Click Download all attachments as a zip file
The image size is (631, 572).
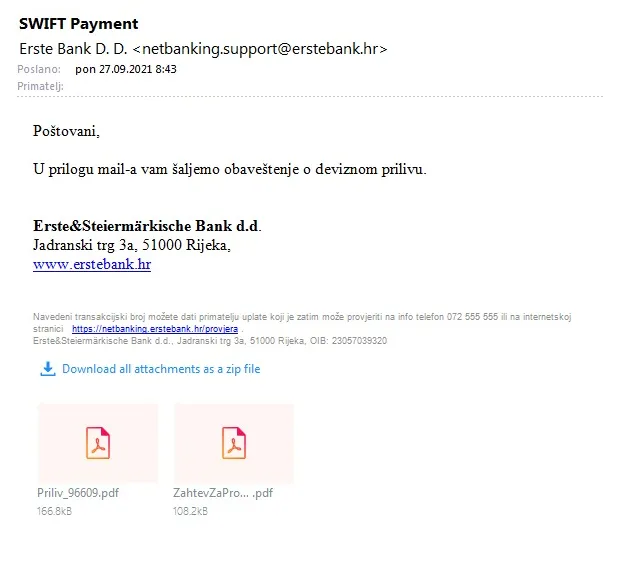pyautogui.click(x=161, y=369)
